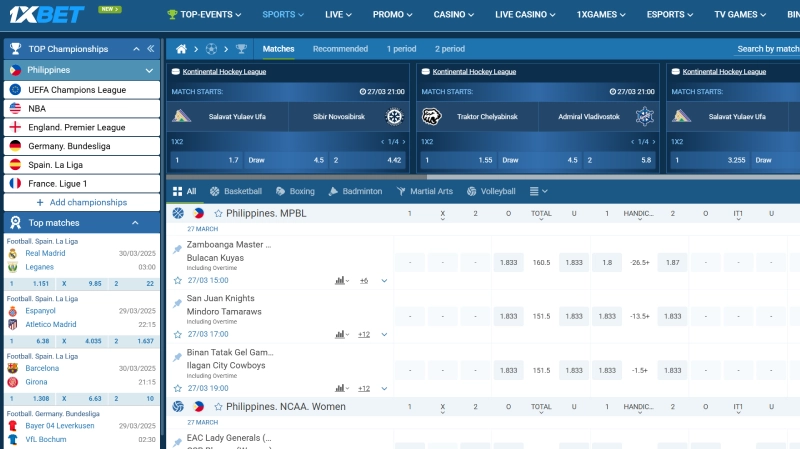Click Barcelona crest in Top matches
800x449 pixels.
13,368
